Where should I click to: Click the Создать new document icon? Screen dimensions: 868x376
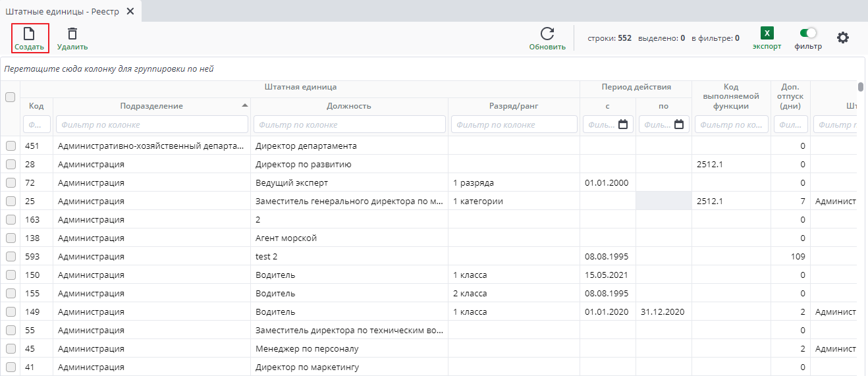pos(29,34)
